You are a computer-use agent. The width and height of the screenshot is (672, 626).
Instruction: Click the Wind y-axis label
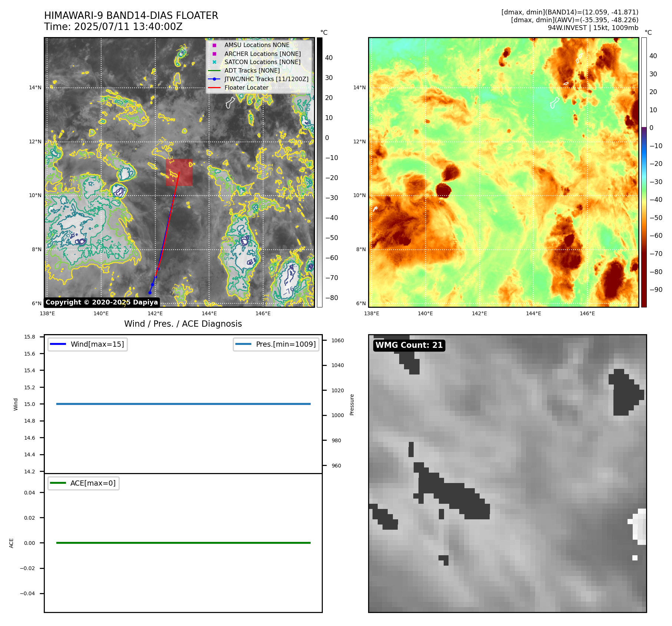(x=16, y=404)
